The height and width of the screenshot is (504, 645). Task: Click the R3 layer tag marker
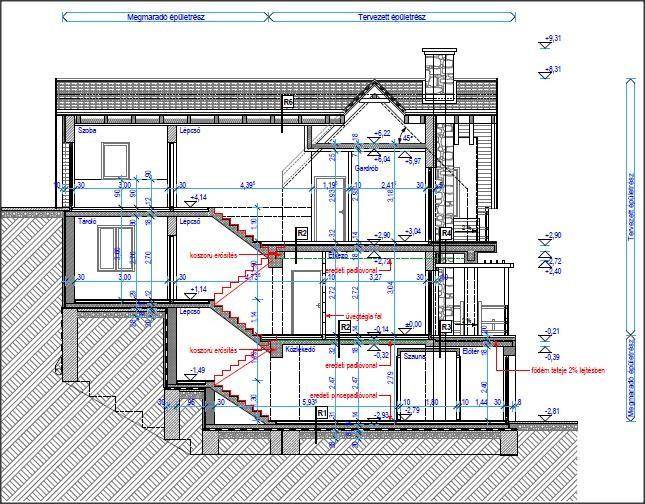pos(446,327)
